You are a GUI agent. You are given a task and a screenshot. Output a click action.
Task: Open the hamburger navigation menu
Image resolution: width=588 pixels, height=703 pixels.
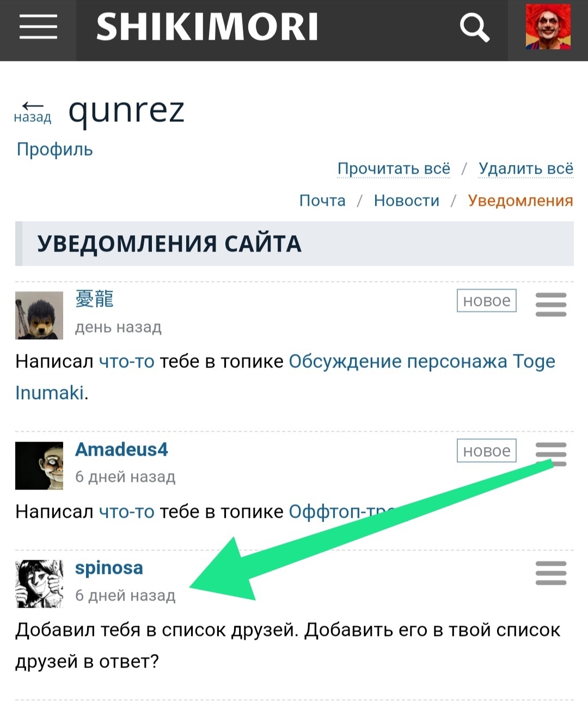(38, 27)
